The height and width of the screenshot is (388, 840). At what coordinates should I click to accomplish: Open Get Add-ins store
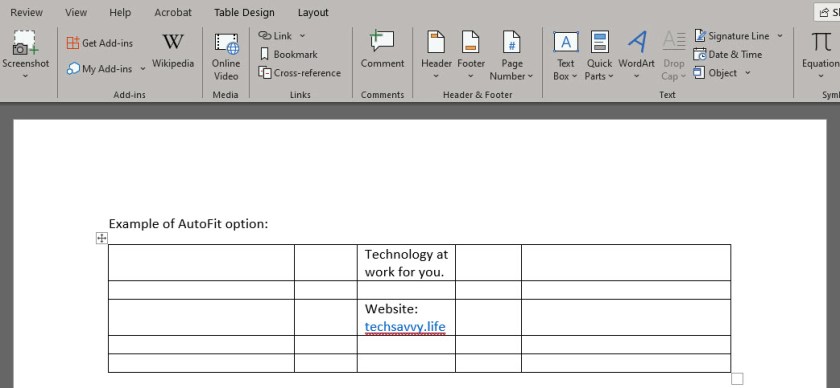pyautogui.click(x=100, y=43)
